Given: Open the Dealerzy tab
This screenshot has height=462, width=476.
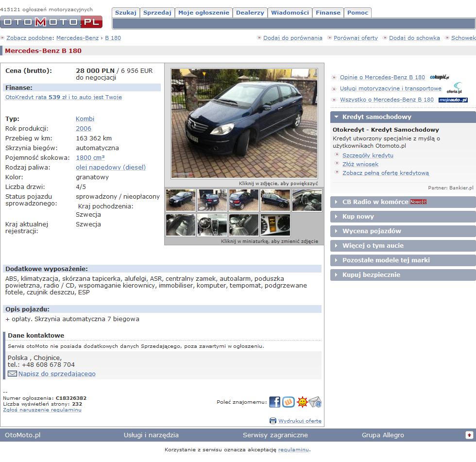Looking at the screenshot, I should 250,13.
